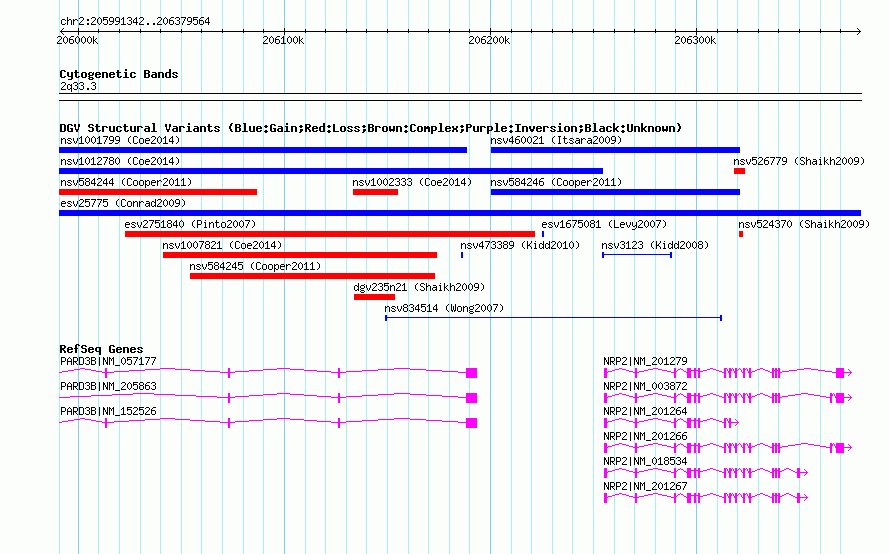The image size is (890, 554).
Task: Click the esv25775 (Conrad2009) label
Action: (123, 203)
